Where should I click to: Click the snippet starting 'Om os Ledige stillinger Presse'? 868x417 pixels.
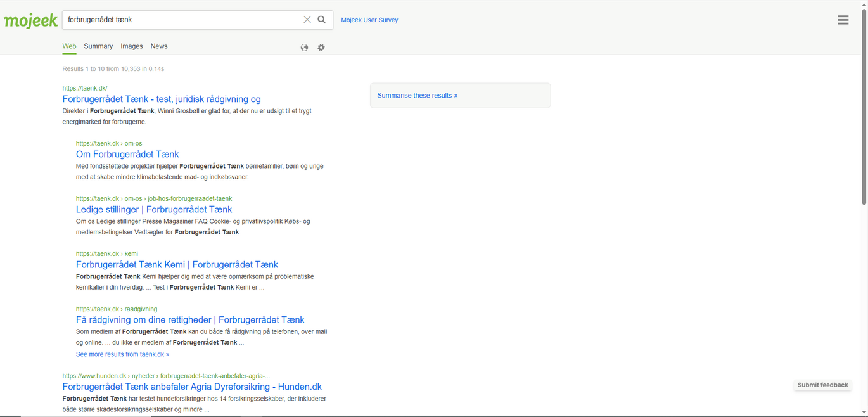[x=193, y=227]
